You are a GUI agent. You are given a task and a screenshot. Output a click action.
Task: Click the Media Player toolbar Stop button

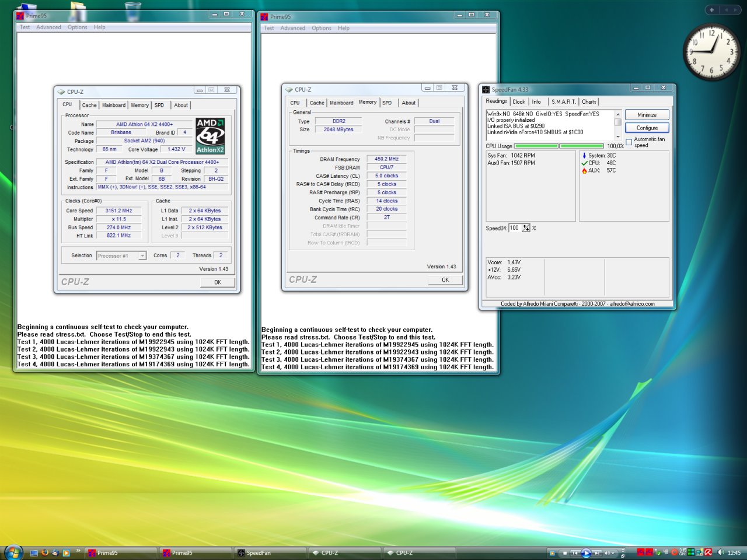tap(565, 553)
